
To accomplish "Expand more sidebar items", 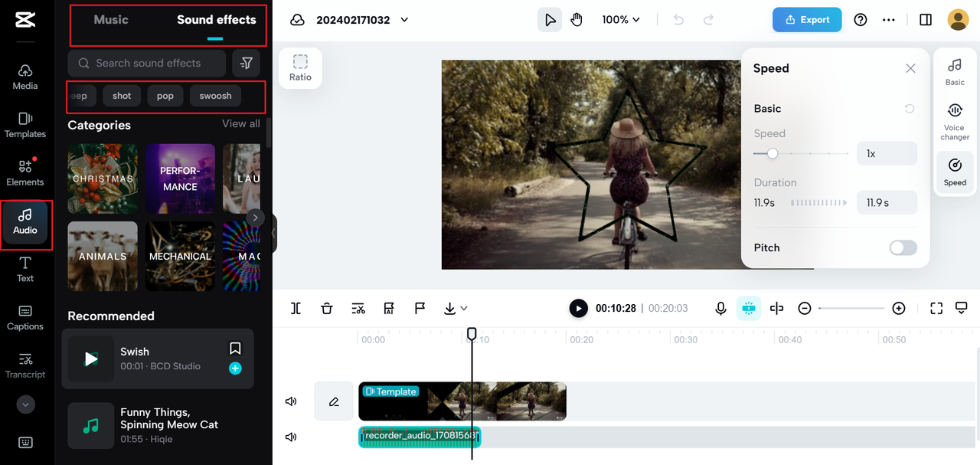I will [25, 404].
